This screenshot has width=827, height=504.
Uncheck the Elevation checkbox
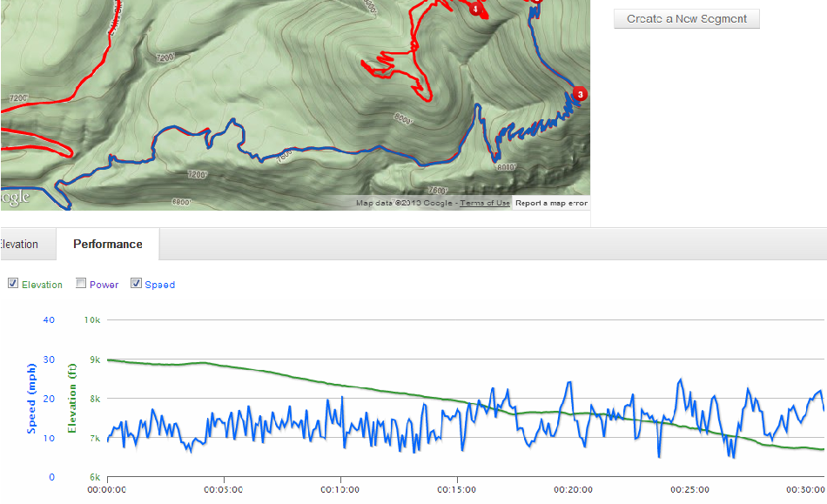tap(13, 283)
